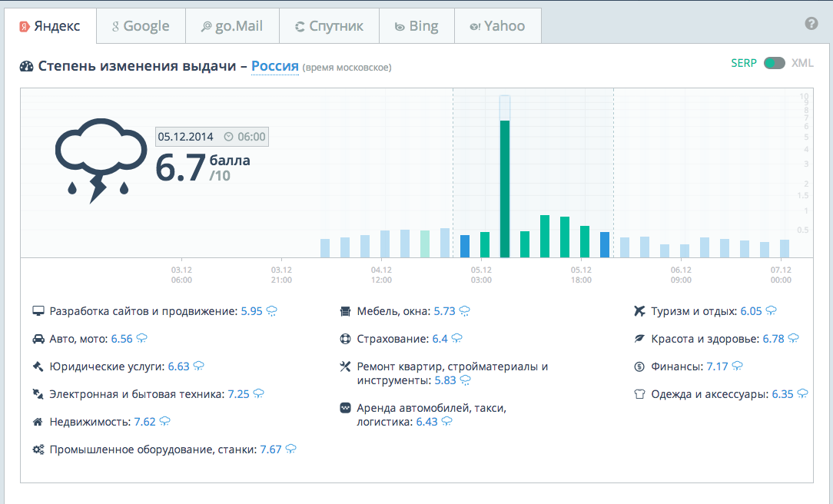
Task: Click the airplane icon for Туризм и отдых
Action: click(x=639, y=311)
